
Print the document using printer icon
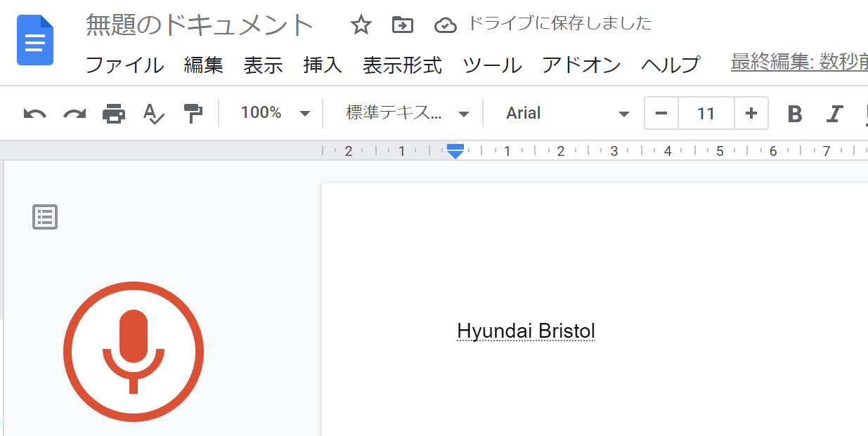(114, 113)
